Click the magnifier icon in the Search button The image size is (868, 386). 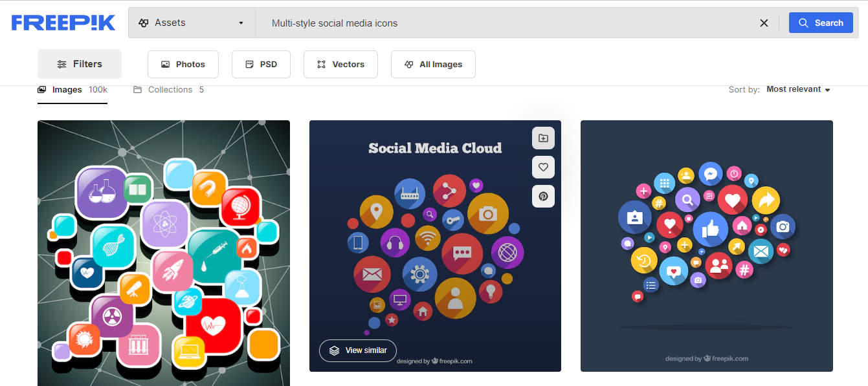click(803, 23)
